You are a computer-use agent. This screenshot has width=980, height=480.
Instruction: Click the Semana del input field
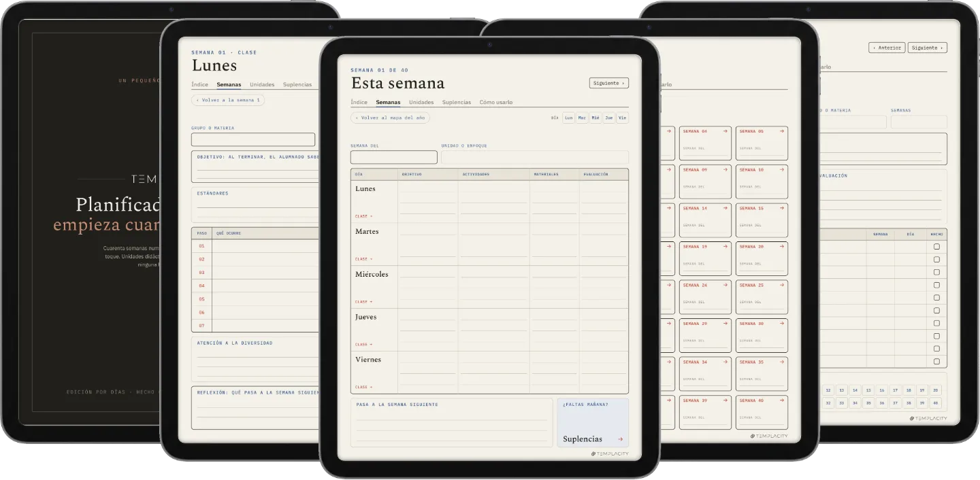coord(394,157)
